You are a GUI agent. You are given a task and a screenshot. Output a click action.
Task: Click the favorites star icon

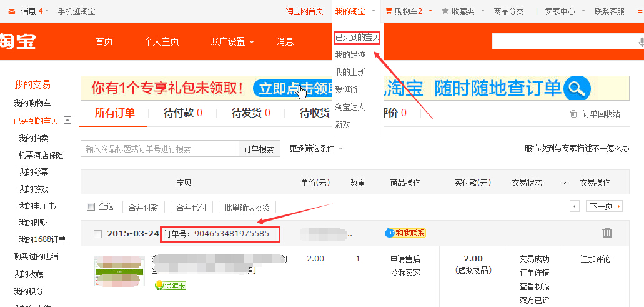click(445, 11)
